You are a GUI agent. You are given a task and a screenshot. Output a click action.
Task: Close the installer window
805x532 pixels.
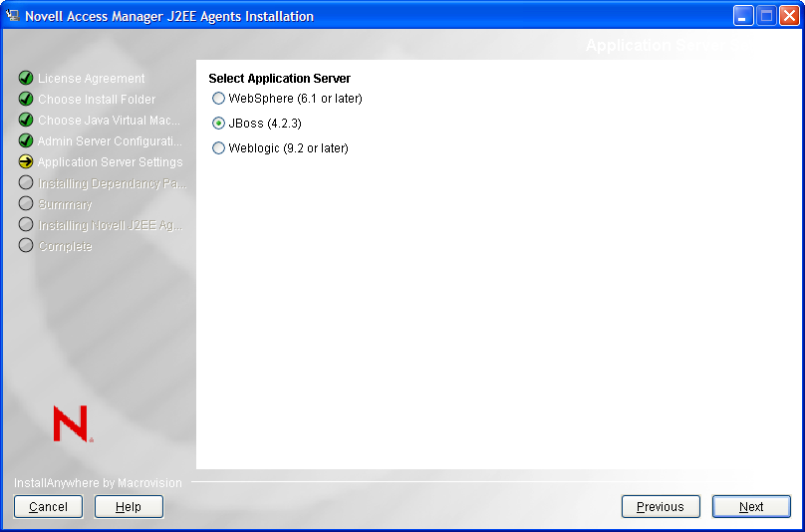pyautogui.click(x=789, y=16)
